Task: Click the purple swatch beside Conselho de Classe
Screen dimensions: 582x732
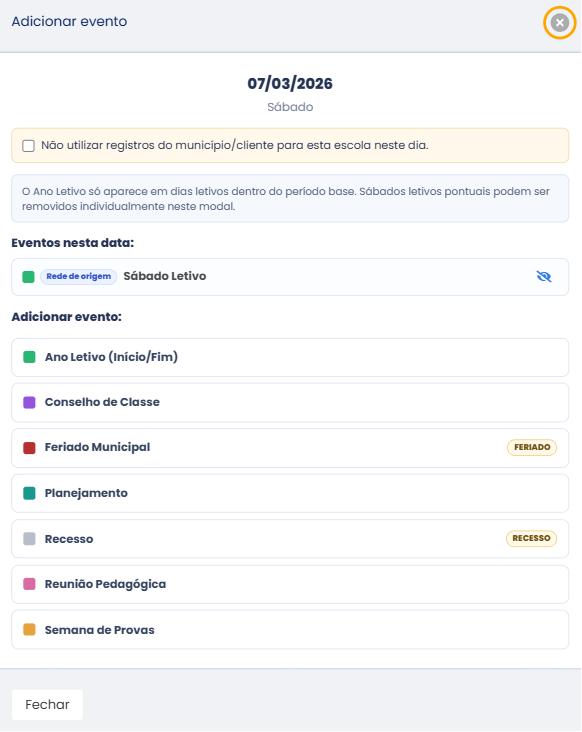Action: 29,402
